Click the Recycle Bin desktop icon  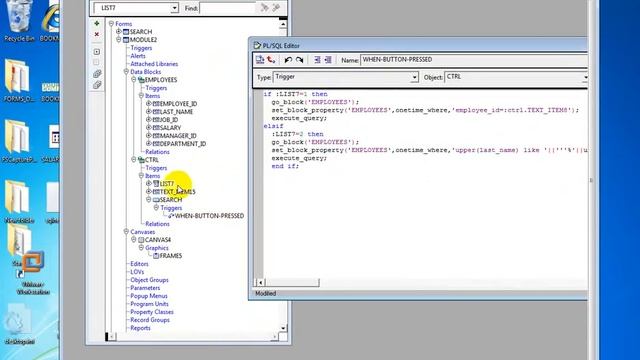pos(19,21)
